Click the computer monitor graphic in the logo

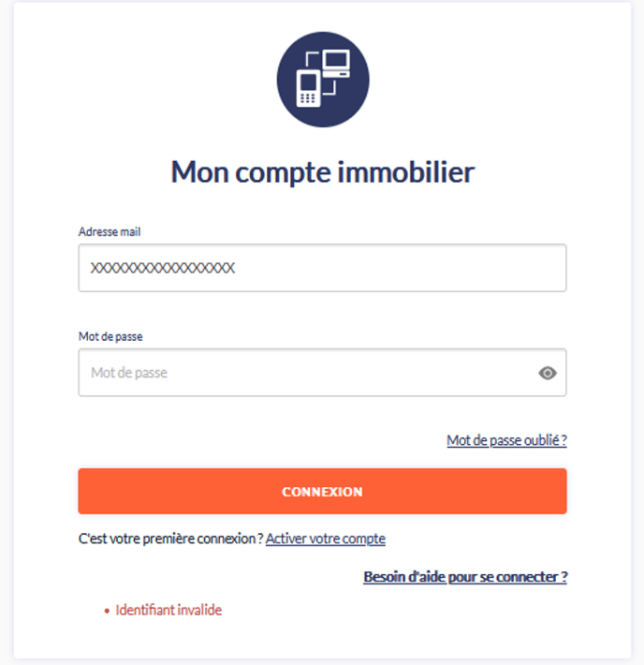coord(336,64)
